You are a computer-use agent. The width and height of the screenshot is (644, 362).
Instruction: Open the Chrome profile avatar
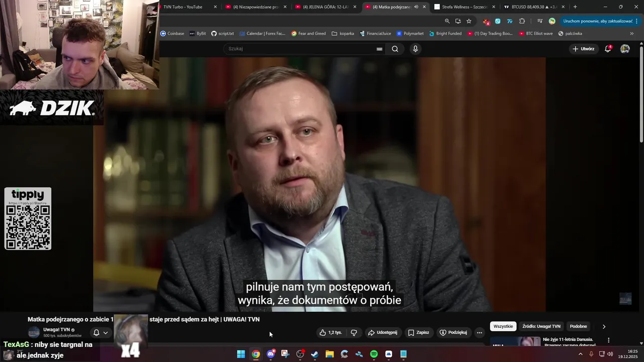(x=552, y=21)
